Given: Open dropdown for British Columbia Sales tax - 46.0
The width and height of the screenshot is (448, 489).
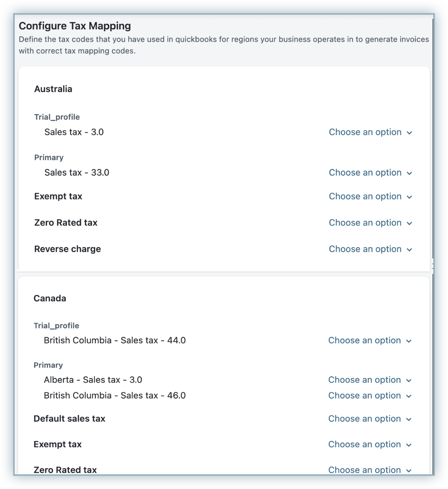Looking at the screenshot, I should click(x=369, y=396).
